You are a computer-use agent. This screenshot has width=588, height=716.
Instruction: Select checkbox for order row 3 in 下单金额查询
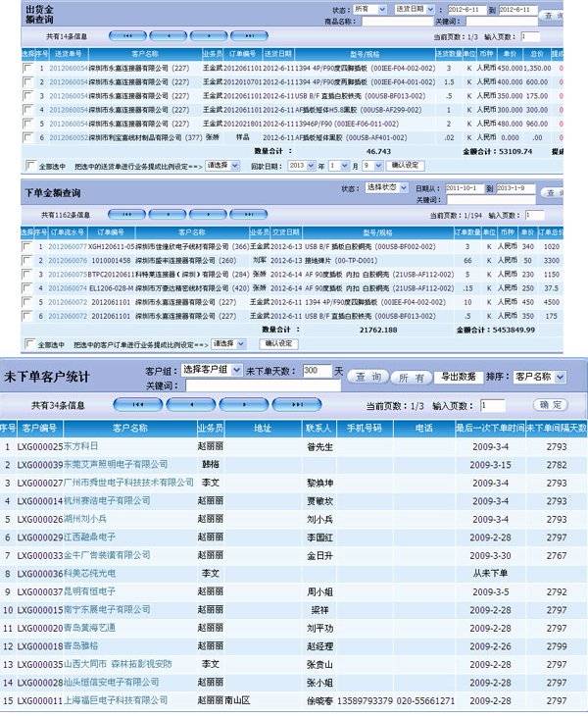[x=27, y=276]
